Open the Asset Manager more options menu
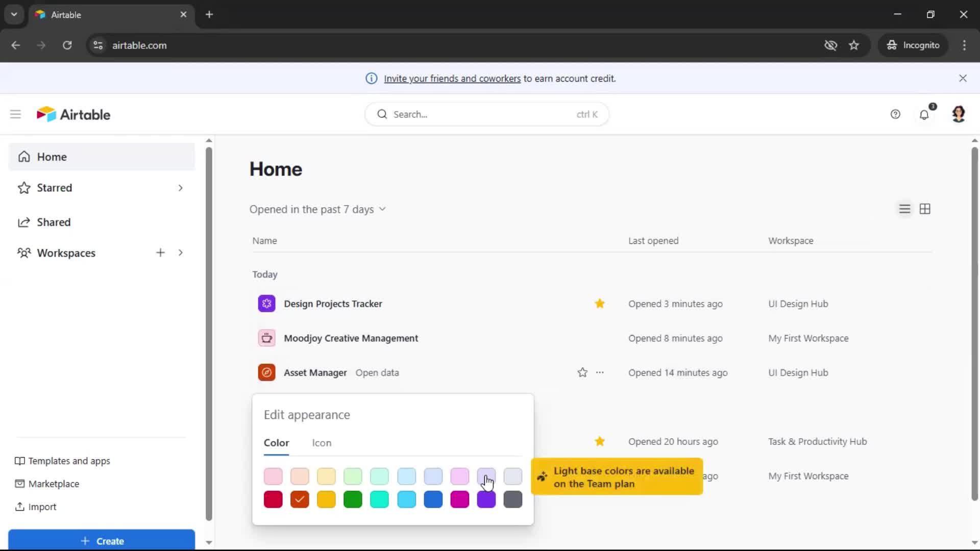 (600, 372)
